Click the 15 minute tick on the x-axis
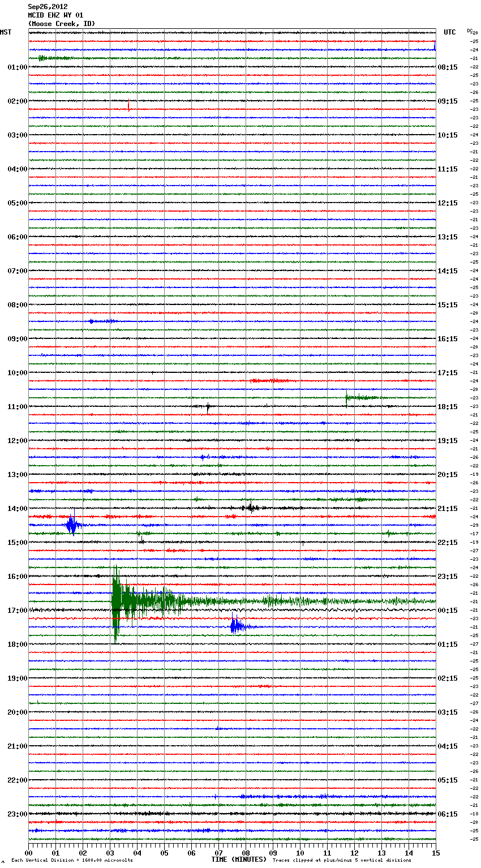This screenshot has width=481, height=868. [x=435, y=853]
